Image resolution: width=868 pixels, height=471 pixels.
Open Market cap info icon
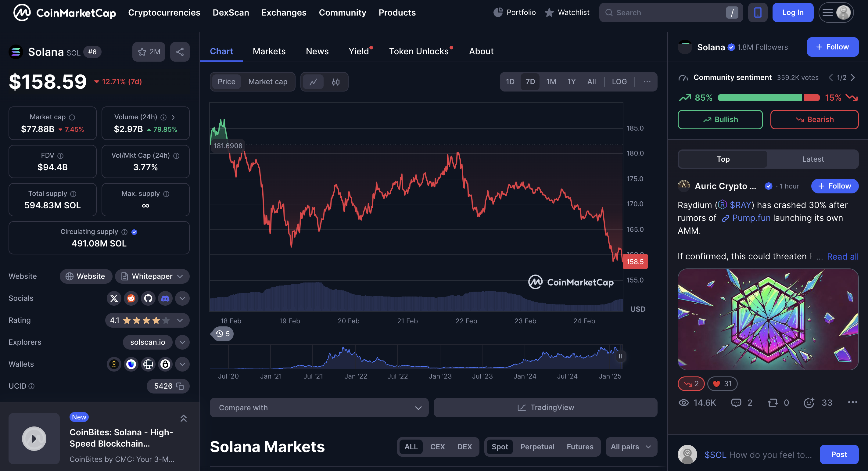72,117
